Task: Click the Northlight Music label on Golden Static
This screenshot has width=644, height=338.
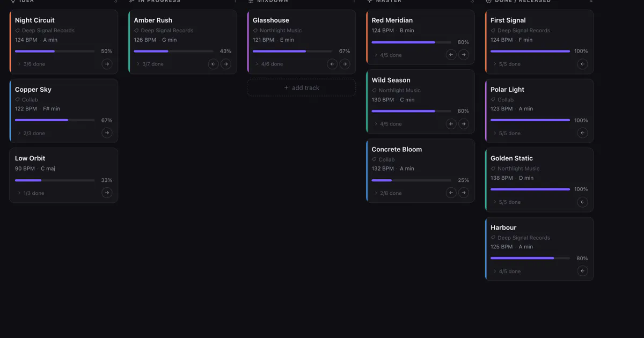Action: tap(518, 168)
